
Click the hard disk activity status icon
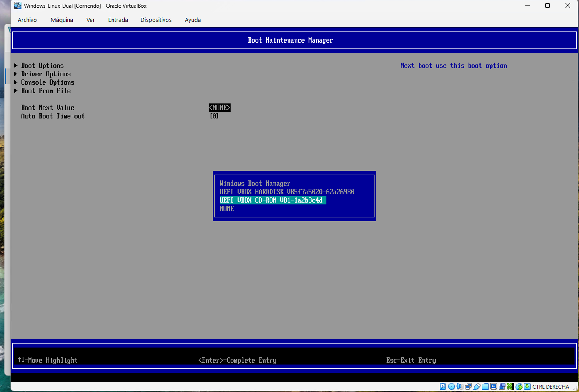pyautogui.click(x=443, y=386)
